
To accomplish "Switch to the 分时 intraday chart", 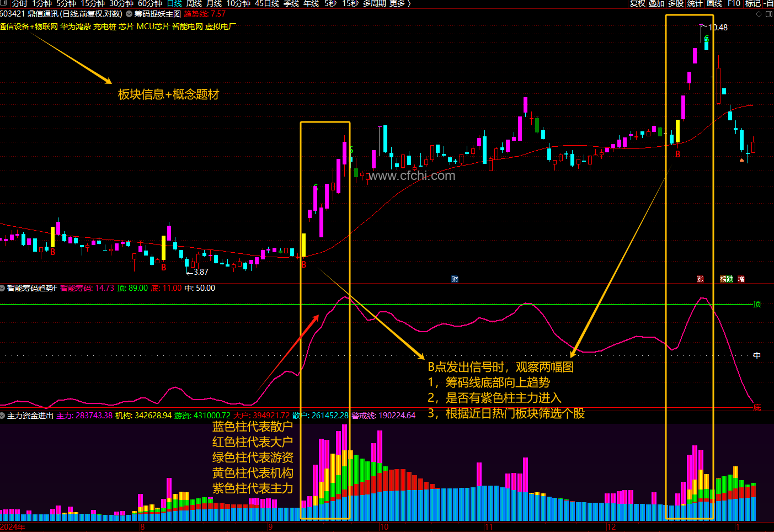I will 20,3.
